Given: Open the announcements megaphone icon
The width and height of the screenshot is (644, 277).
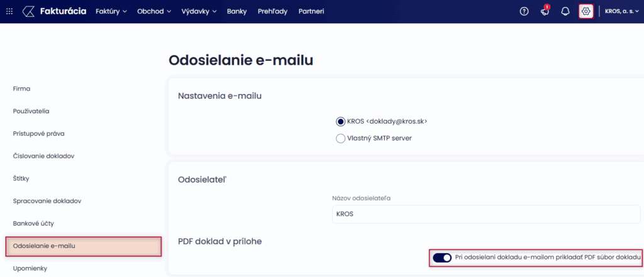Looking at the screenshot, I should coord(545,11).
